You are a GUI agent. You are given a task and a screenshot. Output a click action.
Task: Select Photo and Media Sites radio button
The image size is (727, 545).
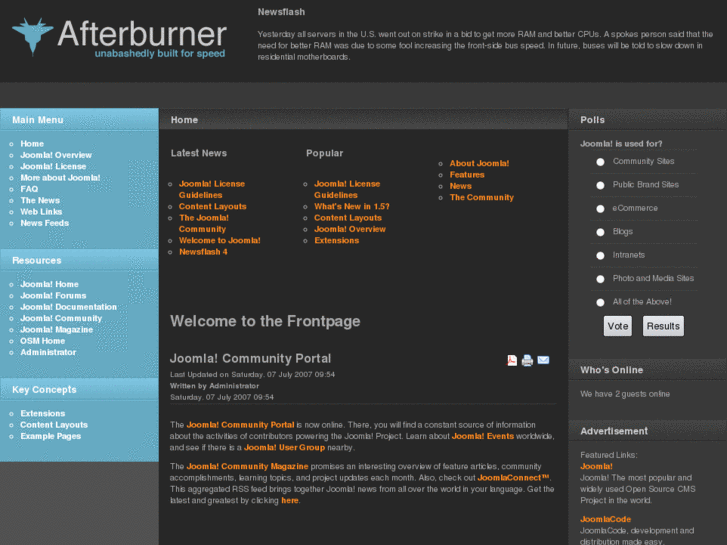tap(600, 279)
